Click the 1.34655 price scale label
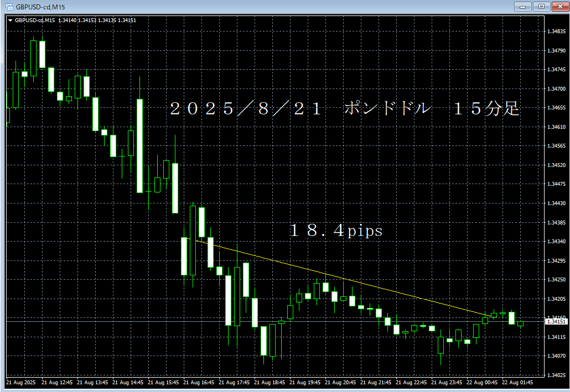The image size is (570, 392). pyautogui.click(x=557, y=107)
